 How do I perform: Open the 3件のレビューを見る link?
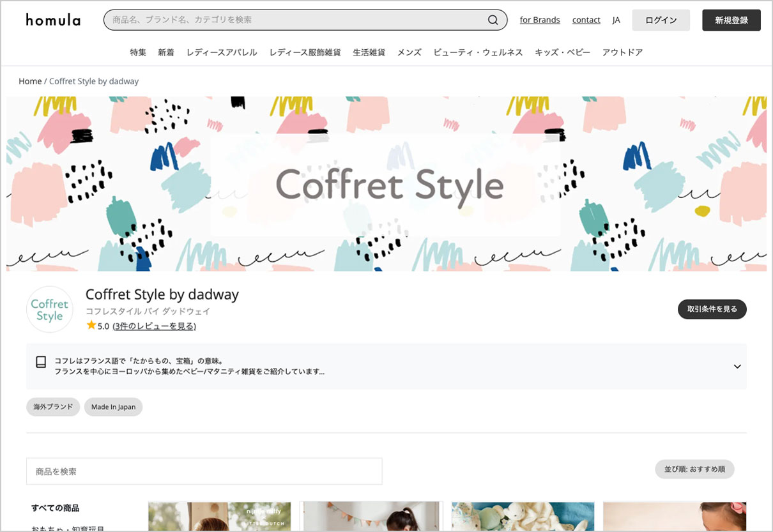coord(155,326)
